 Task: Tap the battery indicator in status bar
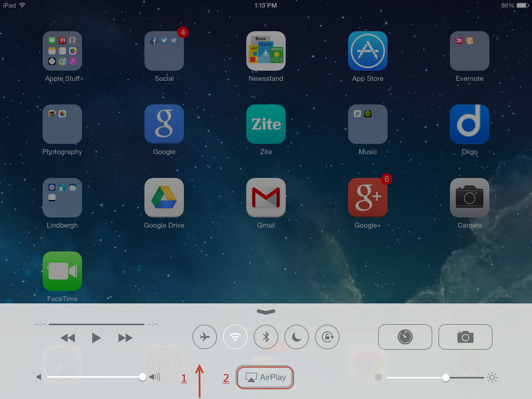pos(523,5)
